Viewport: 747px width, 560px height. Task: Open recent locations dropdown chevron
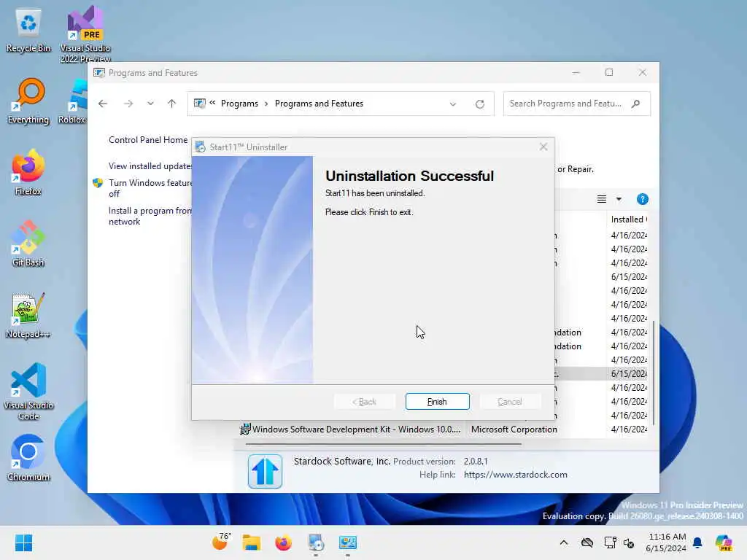click(x=150, y=104)
